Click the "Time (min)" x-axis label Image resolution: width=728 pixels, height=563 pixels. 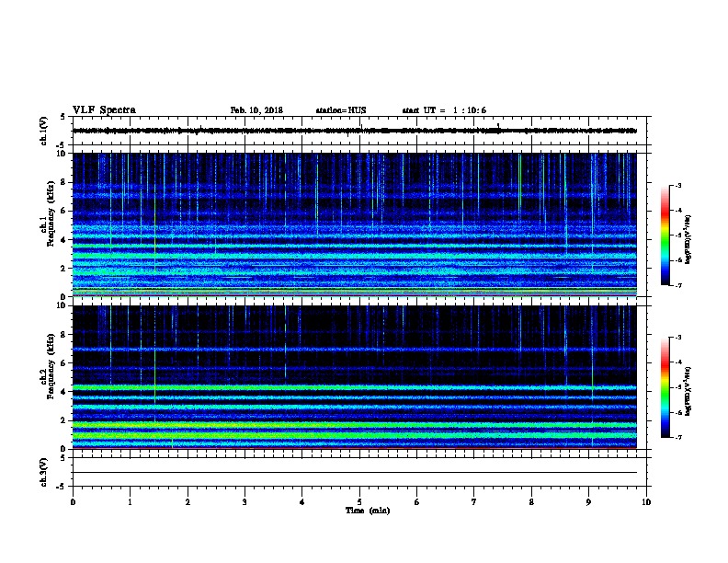point(368,511)
